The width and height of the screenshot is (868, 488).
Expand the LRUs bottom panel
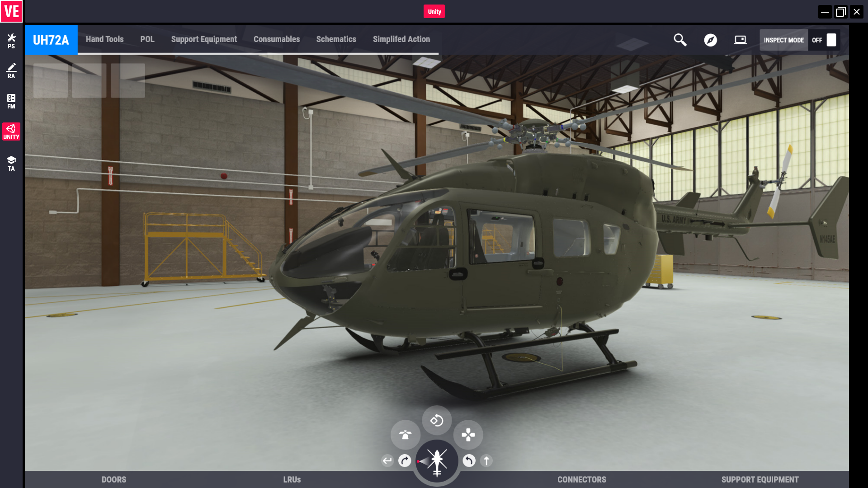[x=292, y=479]
